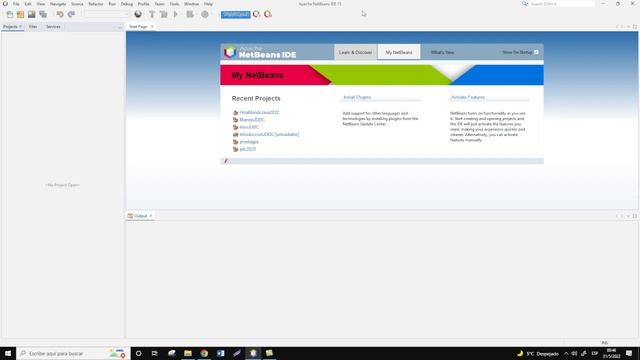This screenshot has height=360, width=640.
Task: Click the first garbage collection icon next to memory bar
Action: 256,14
